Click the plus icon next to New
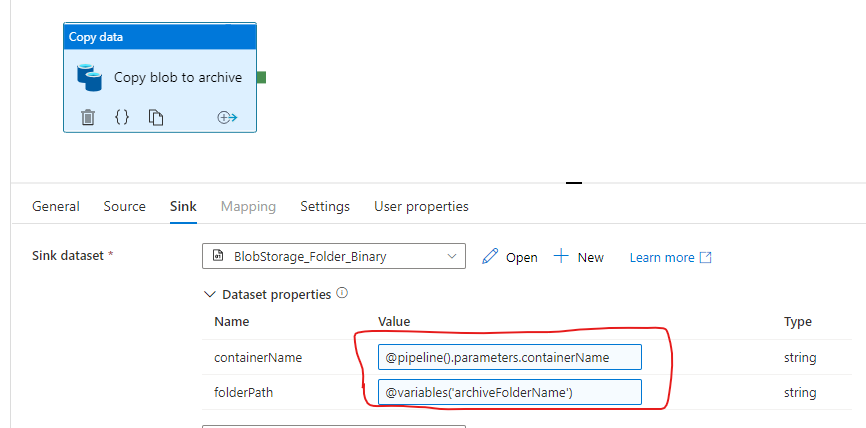Image resolution: width=866 pixels, height=428 pixels. pyautogui.click(x=561, y=256)
